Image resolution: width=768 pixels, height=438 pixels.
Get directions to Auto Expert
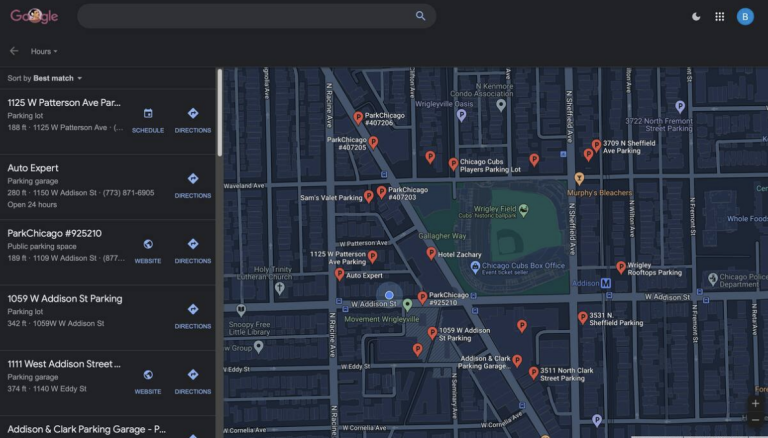193,186
